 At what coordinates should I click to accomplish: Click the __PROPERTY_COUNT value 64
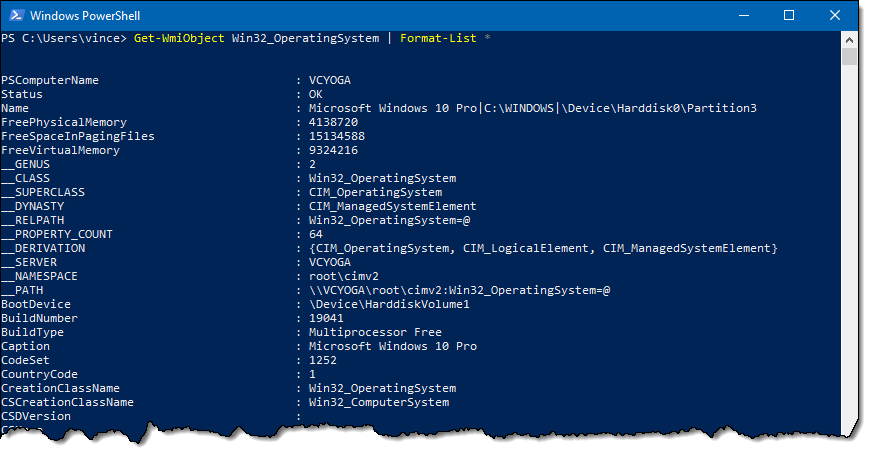[315, 234]
